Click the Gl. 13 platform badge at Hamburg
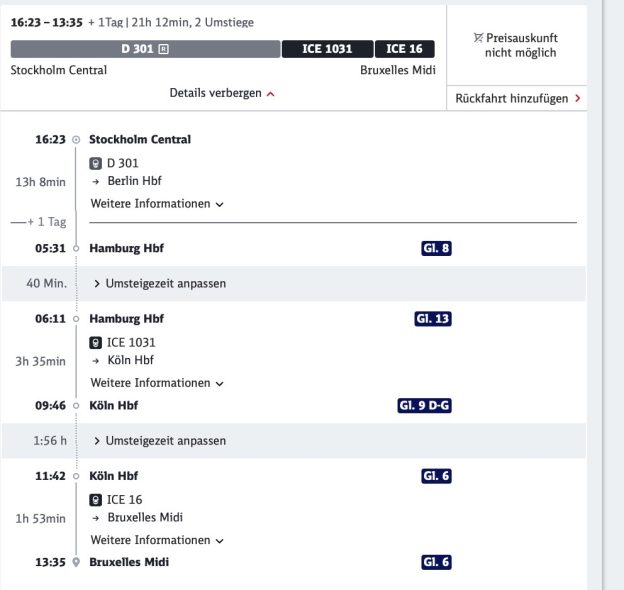The height and width of the screenshot is (590, 624). click(433, 319)
